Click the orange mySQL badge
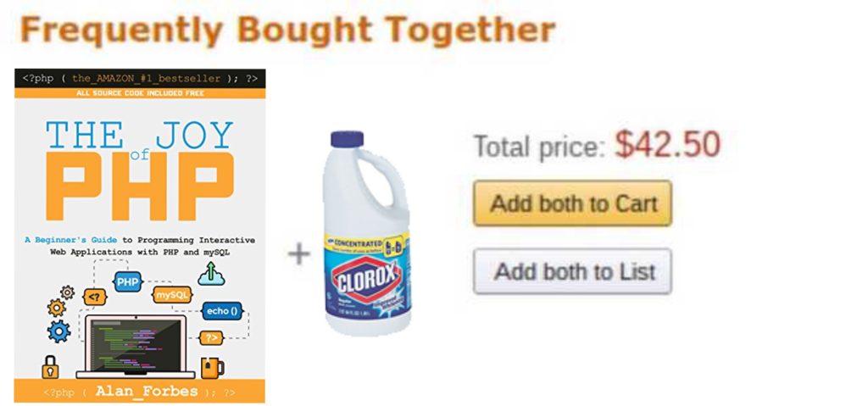This screenshot has height=406, width=868. pos(172,295)
